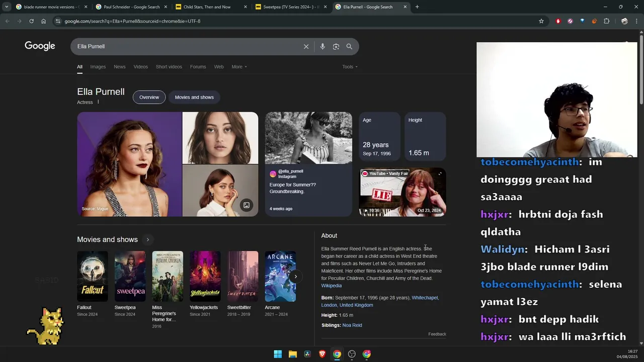The width and height of the screenshot is (644, 362).
Task: Open OBS Studio from the taskbar
Action: coord(352,354)
